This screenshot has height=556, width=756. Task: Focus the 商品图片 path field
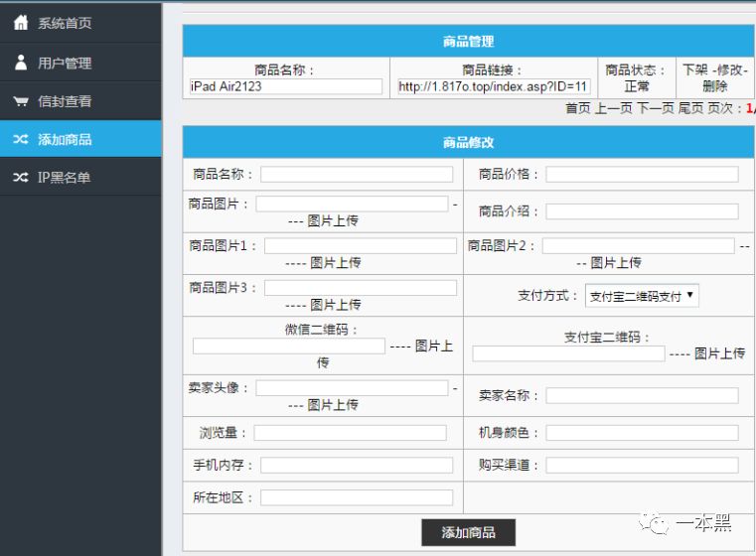(352, 204)
